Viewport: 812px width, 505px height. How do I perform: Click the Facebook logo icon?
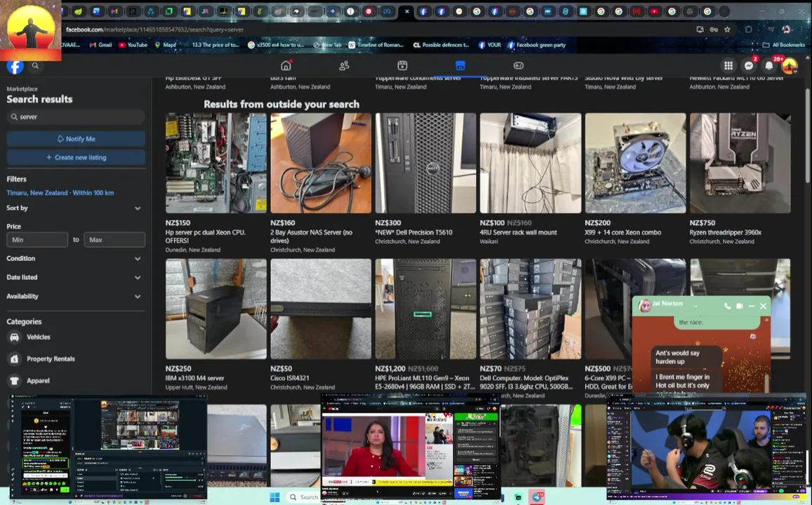[x=15, y=66]
